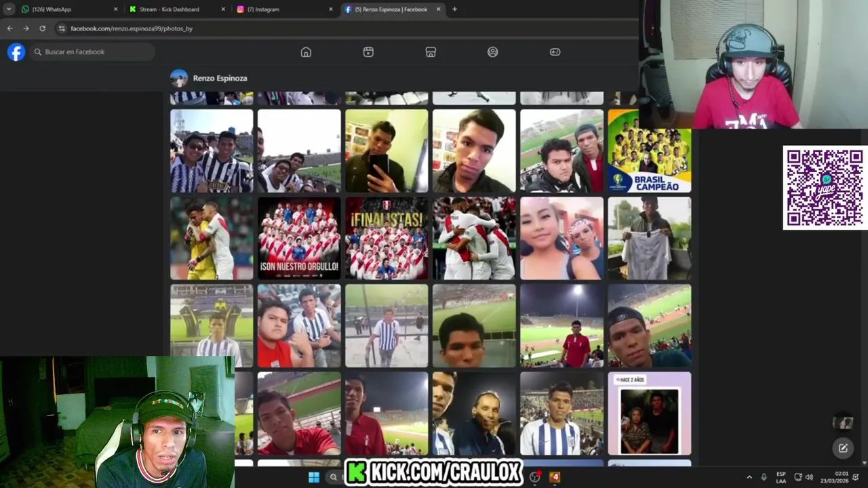Open the players embracing in white kits photo

click(x=474, y=239)
